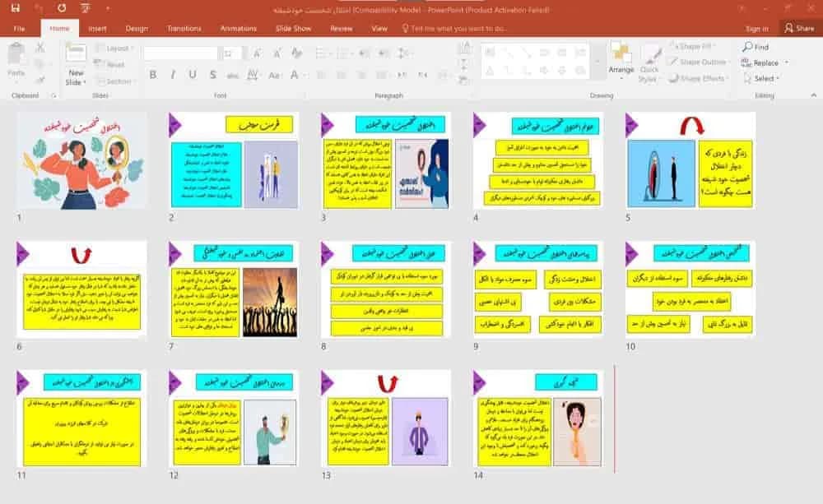The image size is (823, 504).
Task: Open the File menu
Action: (x=19, y=28)
